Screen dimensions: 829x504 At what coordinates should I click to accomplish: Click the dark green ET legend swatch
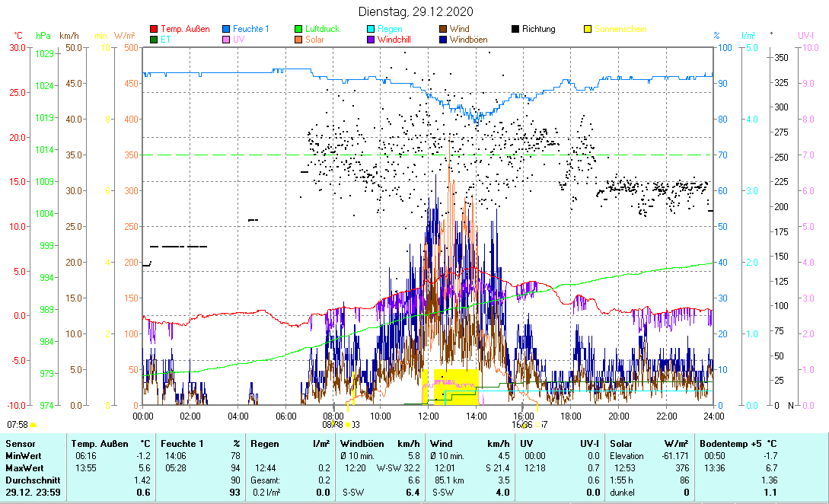154,40
